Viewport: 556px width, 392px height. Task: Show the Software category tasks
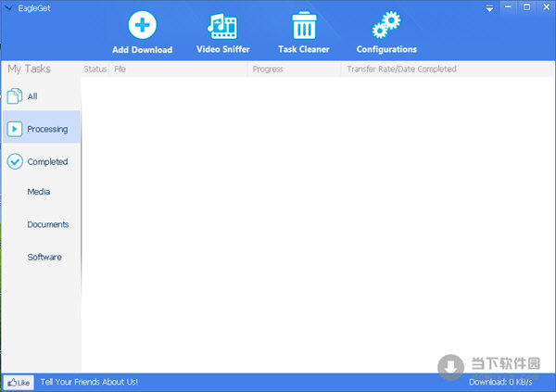(x=44, y=258)
